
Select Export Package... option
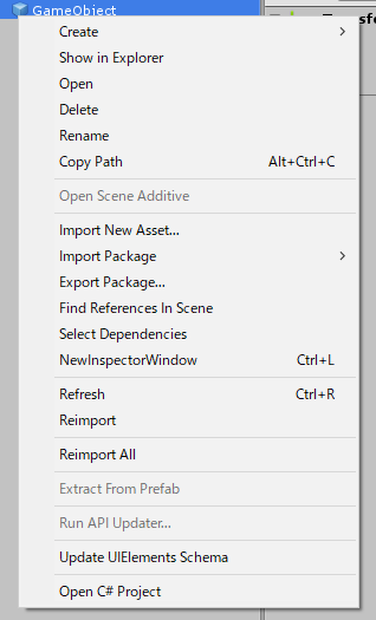coord(205,282)
